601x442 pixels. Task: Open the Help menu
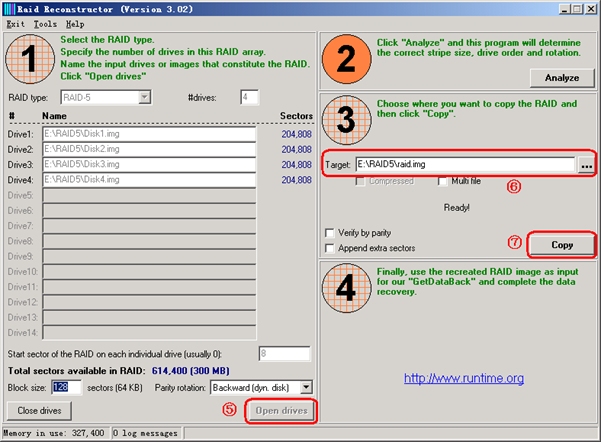tap(75, 24)
